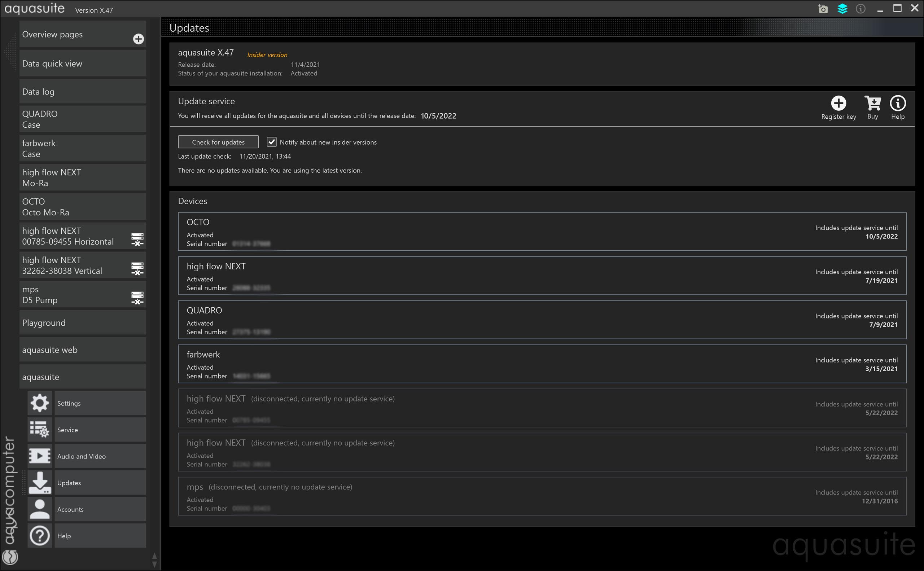The image size is (924, 571).
Task: Click the screenshot camera icon in title bar
Action: [x=823, y=9]
